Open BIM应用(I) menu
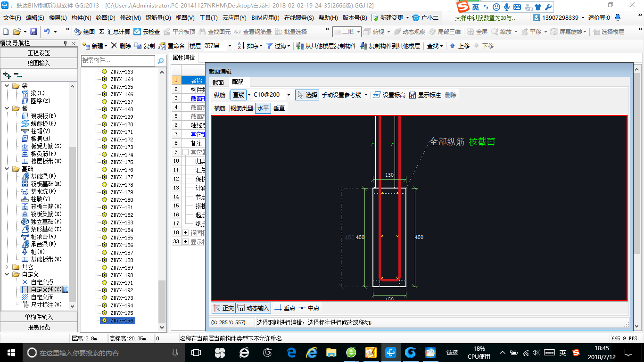Screen dimensions: 644x362 coord(265,17)
